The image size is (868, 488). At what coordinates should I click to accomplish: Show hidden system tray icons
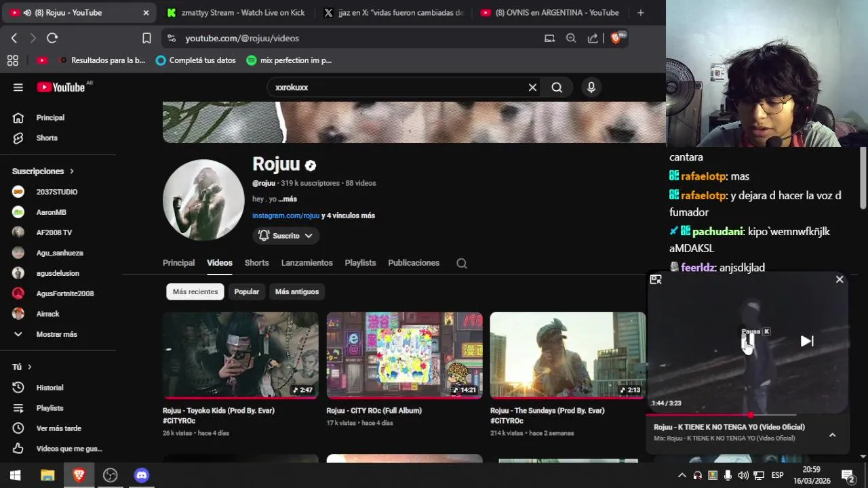tap(682, 475)
